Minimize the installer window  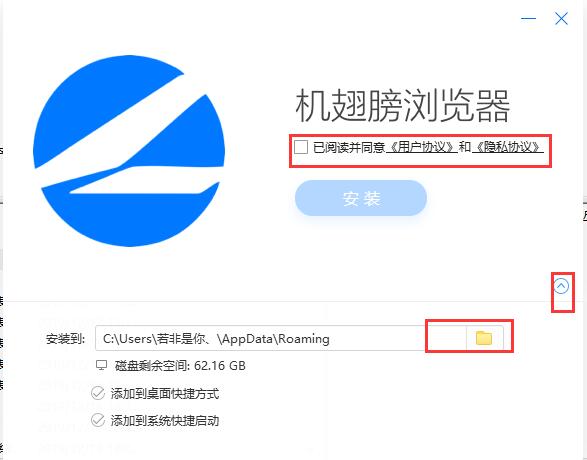click(x=528, y=18)
